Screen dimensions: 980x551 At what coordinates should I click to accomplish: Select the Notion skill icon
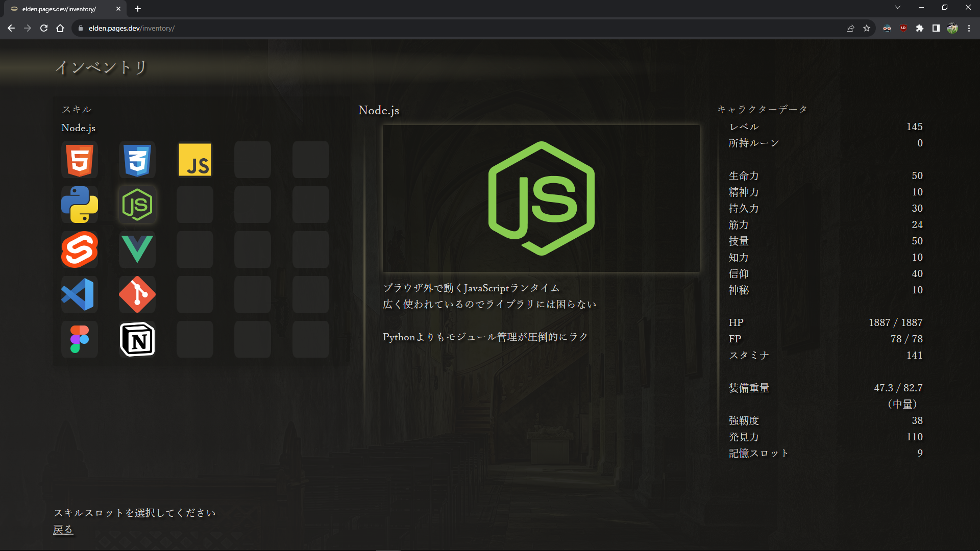click(x=137, y=339)
